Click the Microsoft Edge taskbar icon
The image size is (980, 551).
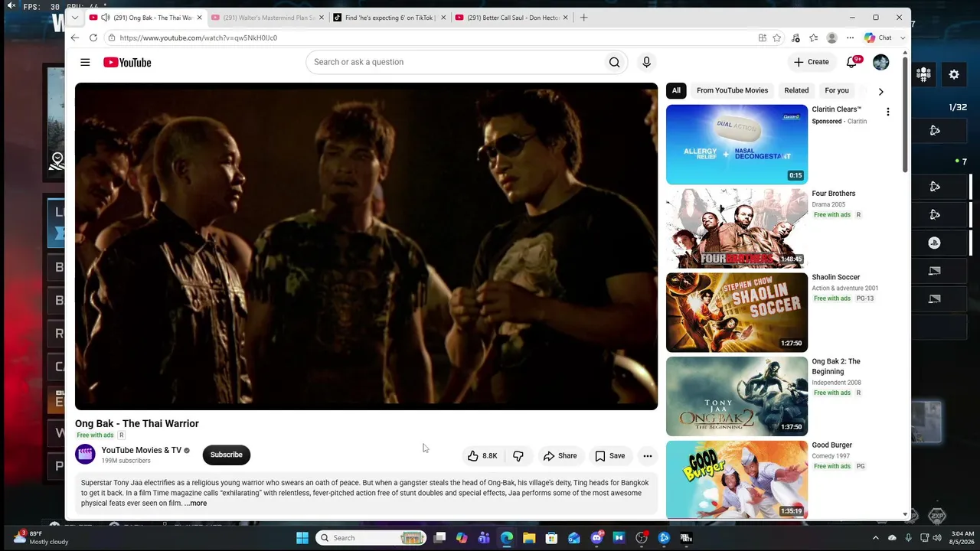507,538
